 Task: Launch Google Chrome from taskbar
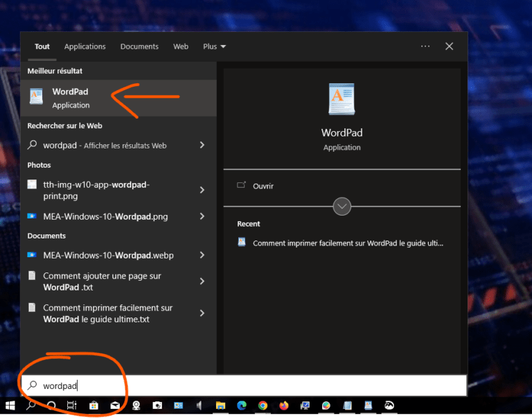point(263,406)
